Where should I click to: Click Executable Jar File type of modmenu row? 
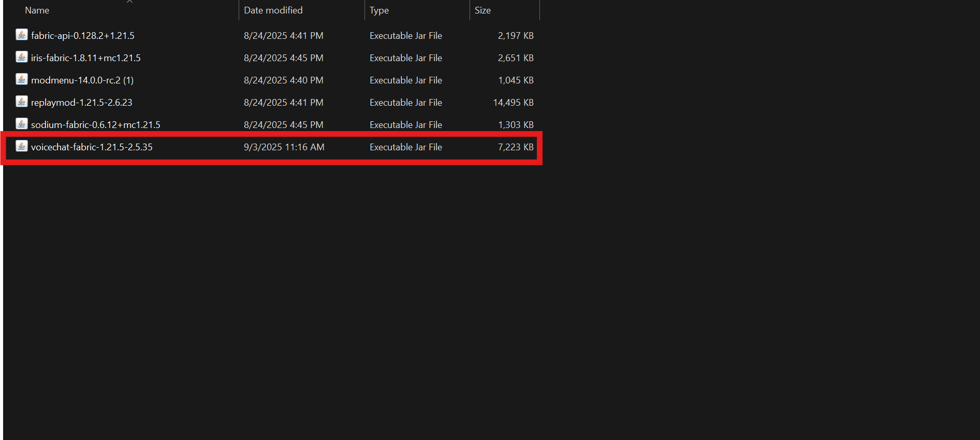pyautogui.click(x=406, y=80)
